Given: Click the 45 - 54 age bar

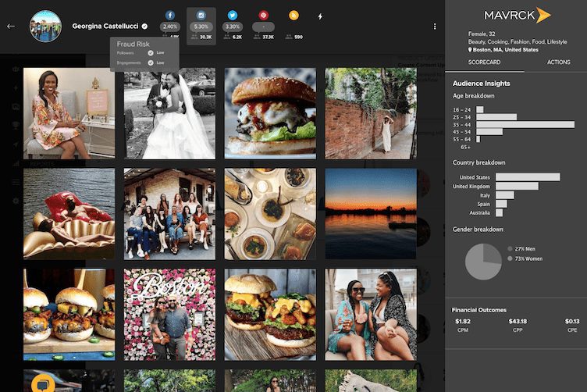Looking at the screenshot, I should pyautogui.click(x=489, y=132).
